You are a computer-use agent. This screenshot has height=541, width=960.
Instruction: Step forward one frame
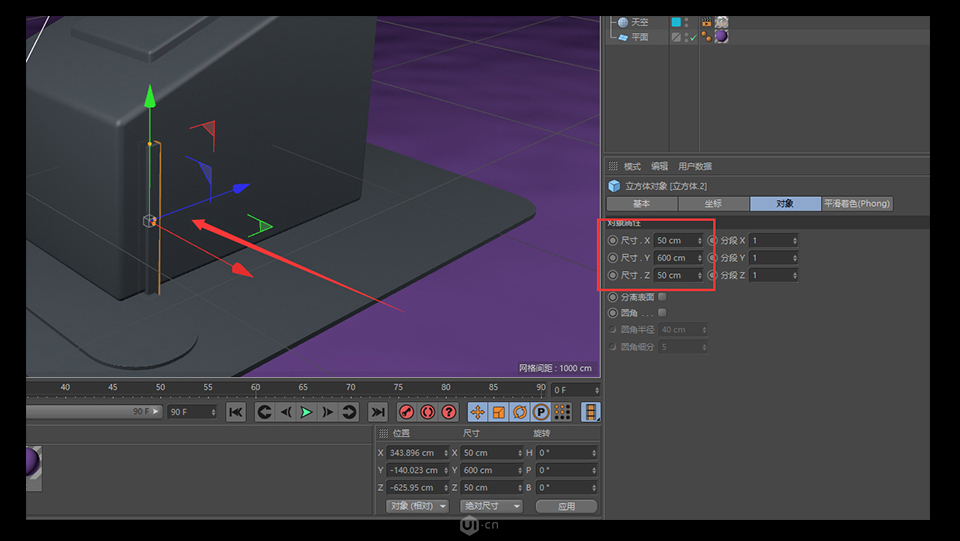click(328, 412)
